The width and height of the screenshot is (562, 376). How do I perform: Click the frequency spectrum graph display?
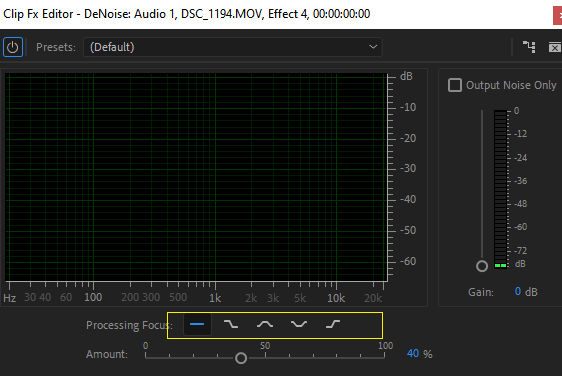(x=196, y=177)
